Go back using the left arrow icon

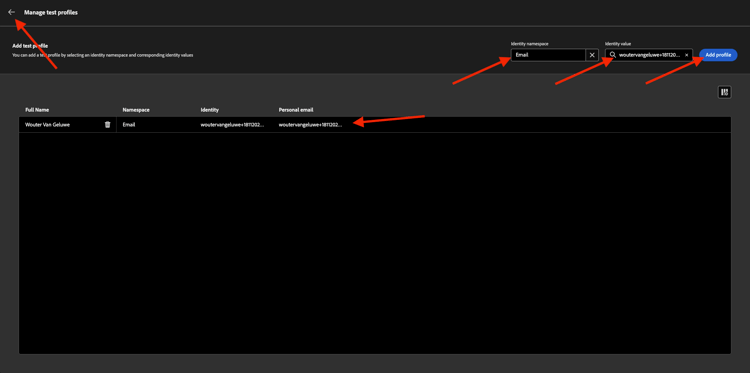point(11,12)
